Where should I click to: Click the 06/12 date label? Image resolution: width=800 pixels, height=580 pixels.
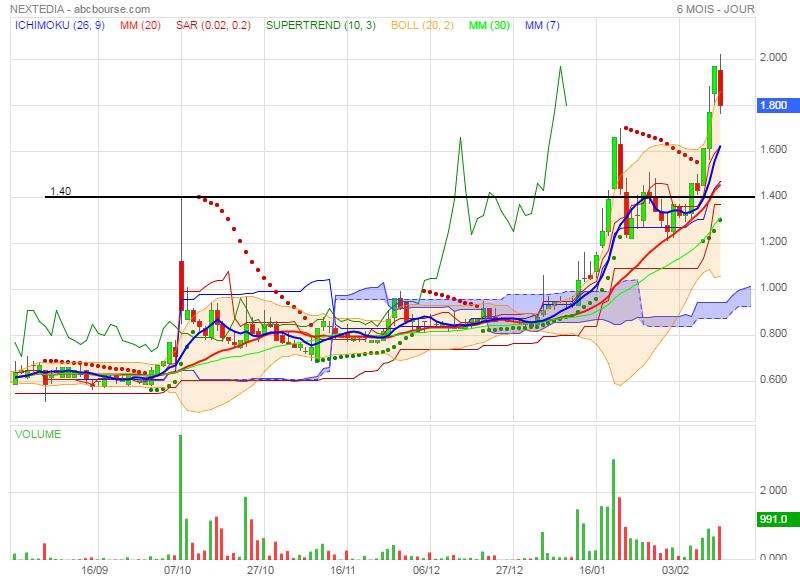(x=426, y=570)
